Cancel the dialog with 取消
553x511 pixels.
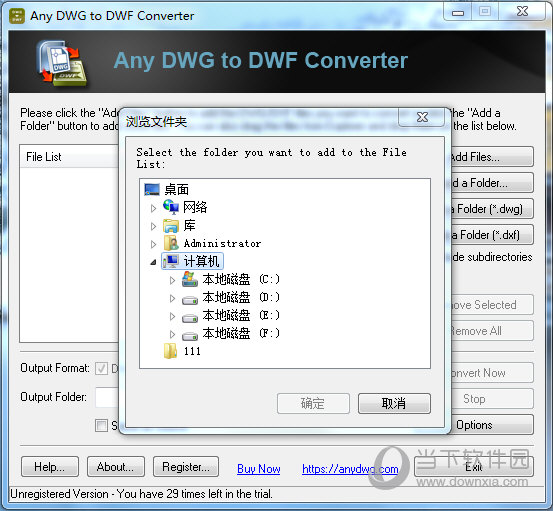(394, 403)
